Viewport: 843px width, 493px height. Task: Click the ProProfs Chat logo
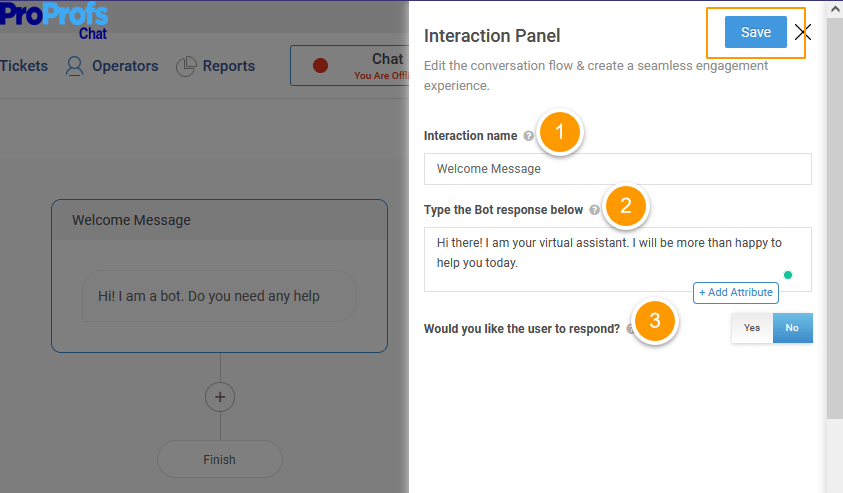(54, 20)
